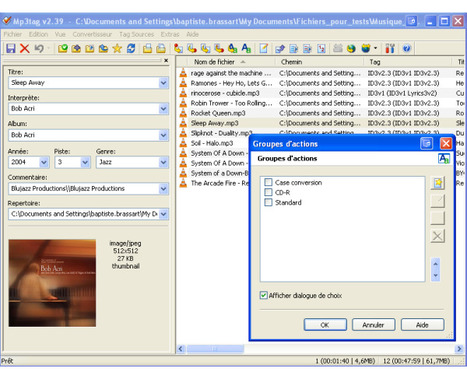Click the Actions icon with green letter A
This screenshot has height=379, width=467.
[232, 48]
